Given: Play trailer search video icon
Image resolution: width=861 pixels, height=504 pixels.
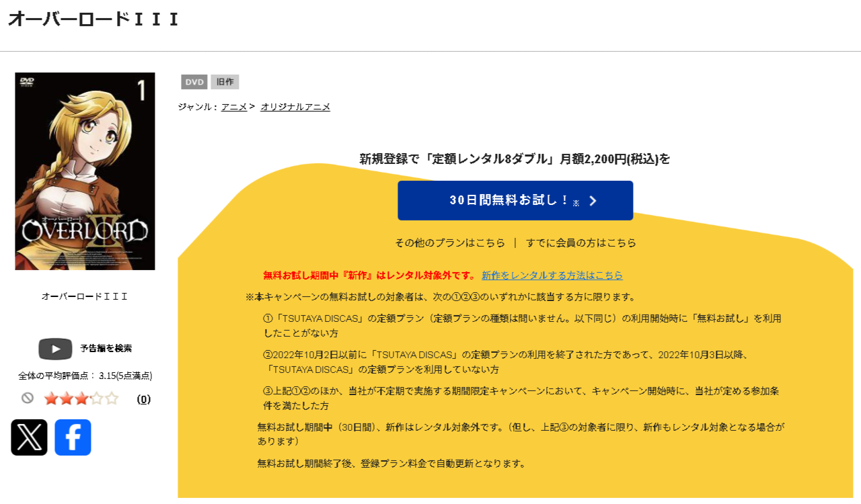Looking at the screenshot, I should coord(55,349).
